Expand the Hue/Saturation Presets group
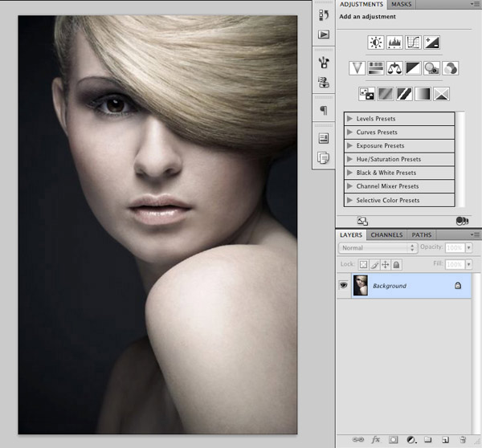Screen dimensions: 482x448 [x=350, y=159]
